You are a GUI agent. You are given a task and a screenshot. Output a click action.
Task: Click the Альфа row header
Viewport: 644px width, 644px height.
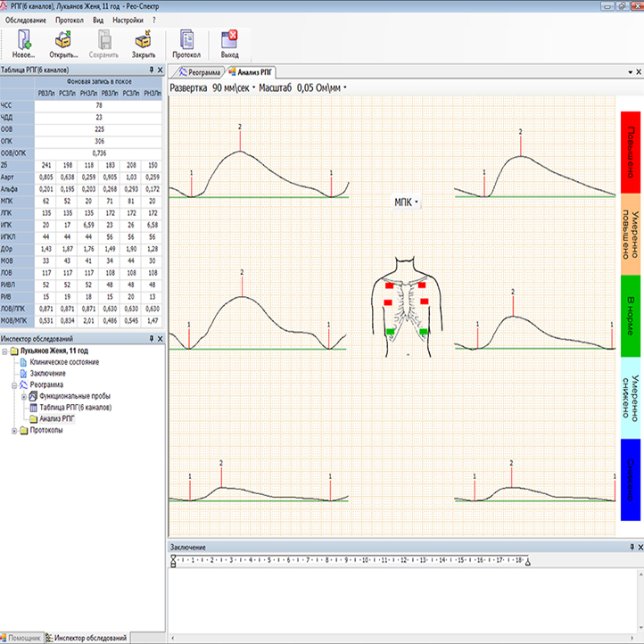coord(17,189)
